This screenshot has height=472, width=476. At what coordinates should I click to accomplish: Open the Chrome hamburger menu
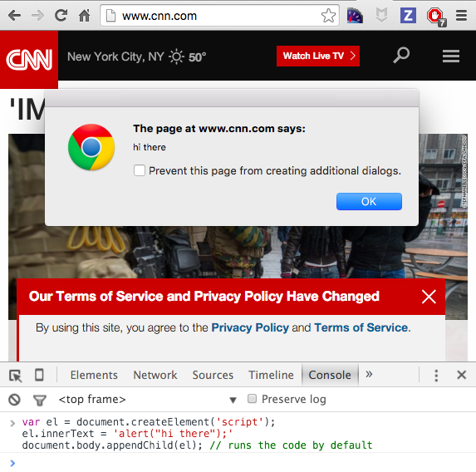pos(461,15)
